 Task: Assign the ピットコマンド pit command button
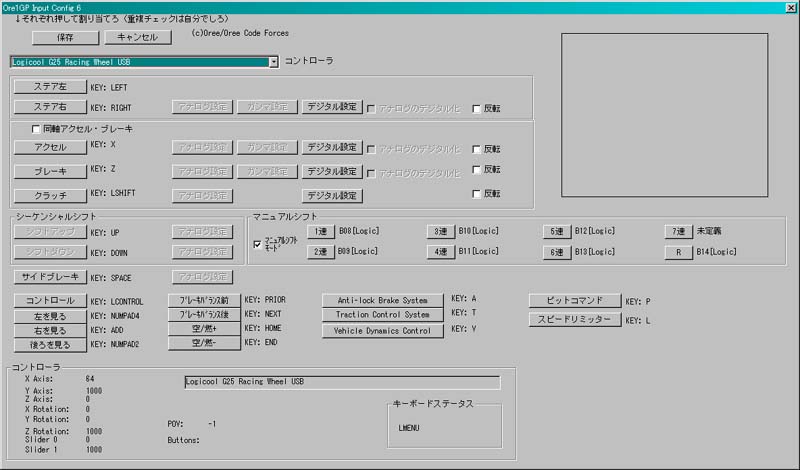tap(575, 301)
